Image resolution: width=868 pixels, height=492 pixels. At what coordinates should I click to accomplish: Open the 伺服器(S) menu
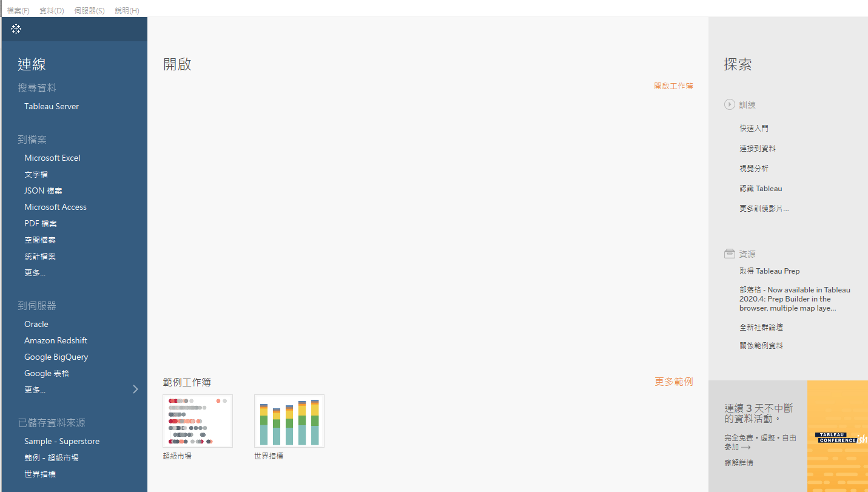click(x=89, y=11)
